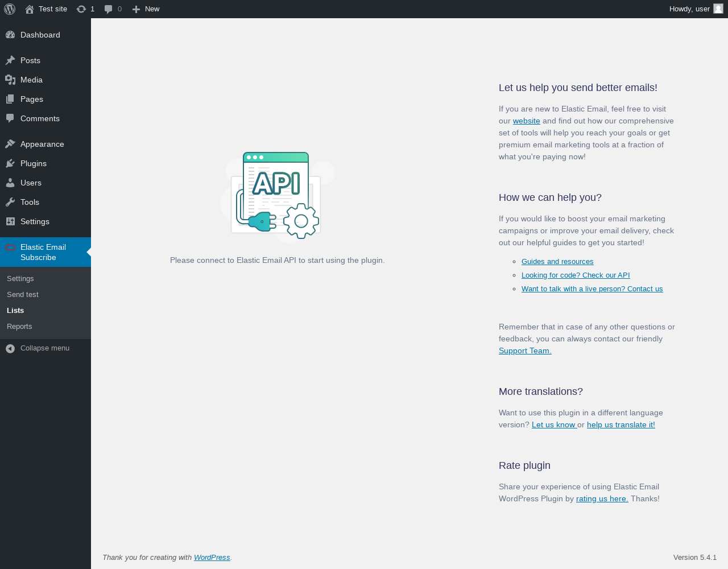Open the New content menu label

tap(152, 9)
